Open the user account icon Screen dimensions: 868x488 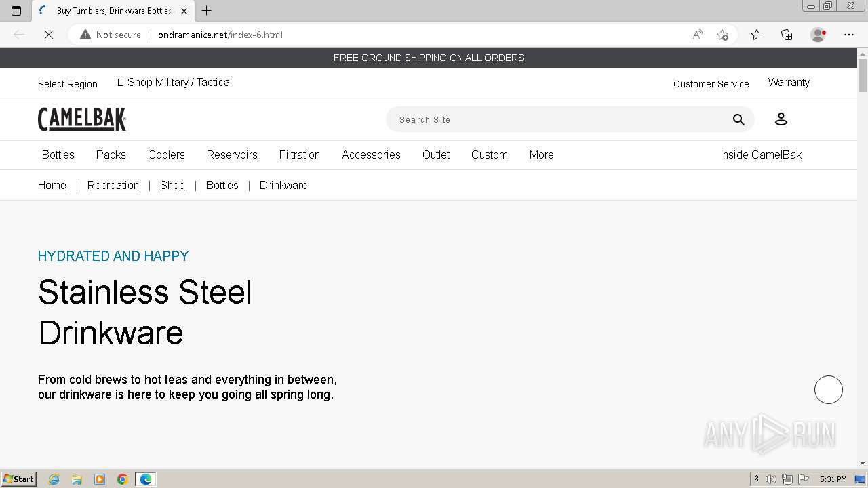coord(781,119)
